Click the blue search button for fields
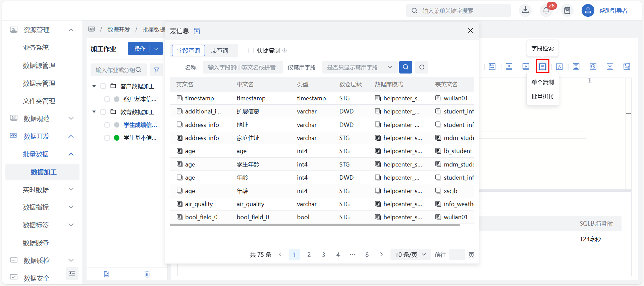Viewport: 644px width, 286px height. [x=406, y=67]
